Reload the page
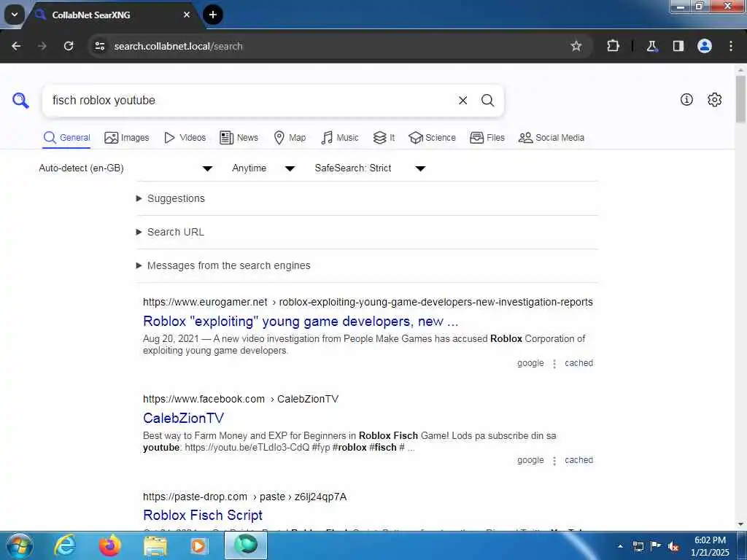Image resolution: width=747 pixels, height=560 pixels. click(69, 46)
